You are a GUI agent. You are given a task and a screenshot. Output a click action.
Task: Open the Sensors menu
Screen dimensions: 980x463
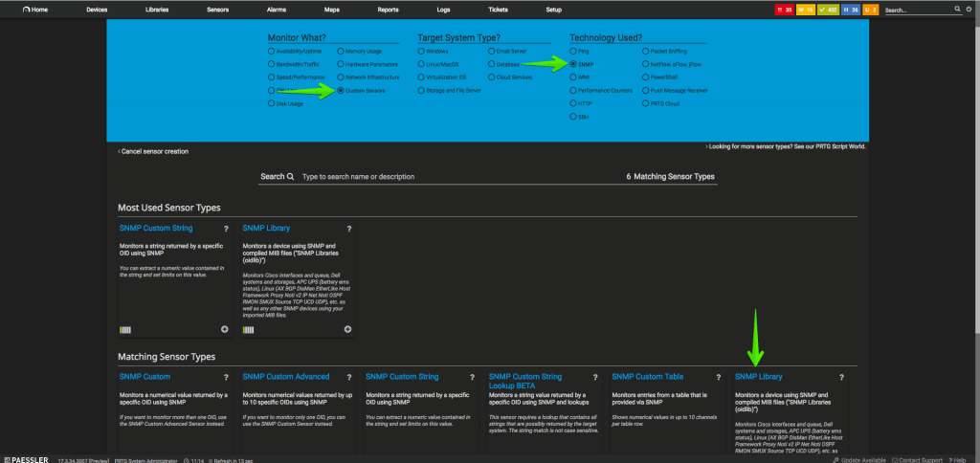coord(218,10)
